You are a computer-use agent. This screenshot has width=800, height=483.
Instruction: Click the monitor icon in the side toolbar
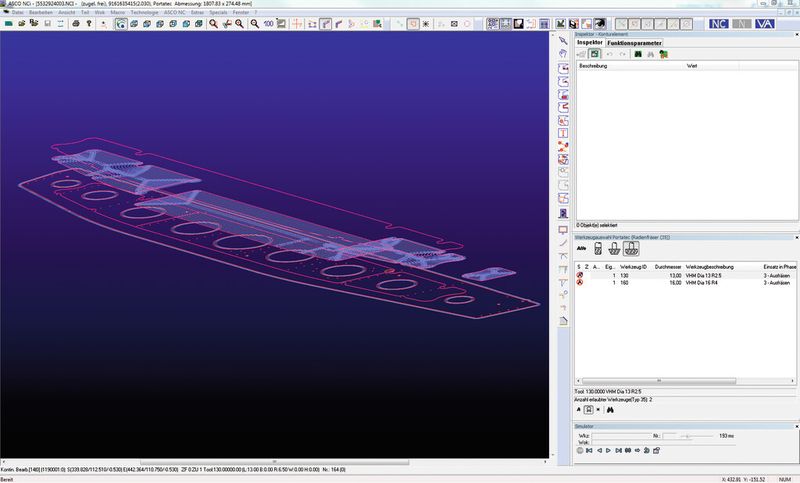click(x=564, y=229)
